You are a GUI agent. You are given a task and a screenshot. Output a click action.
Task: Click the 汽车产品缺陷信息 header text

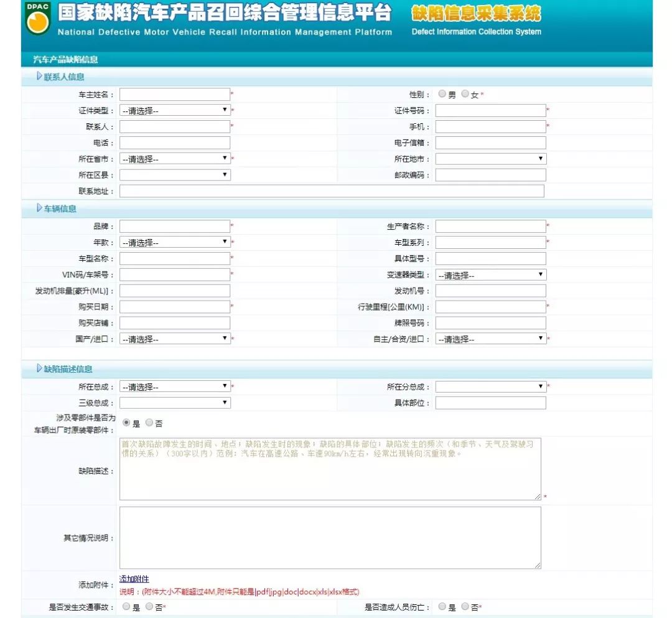coord(65,60)
